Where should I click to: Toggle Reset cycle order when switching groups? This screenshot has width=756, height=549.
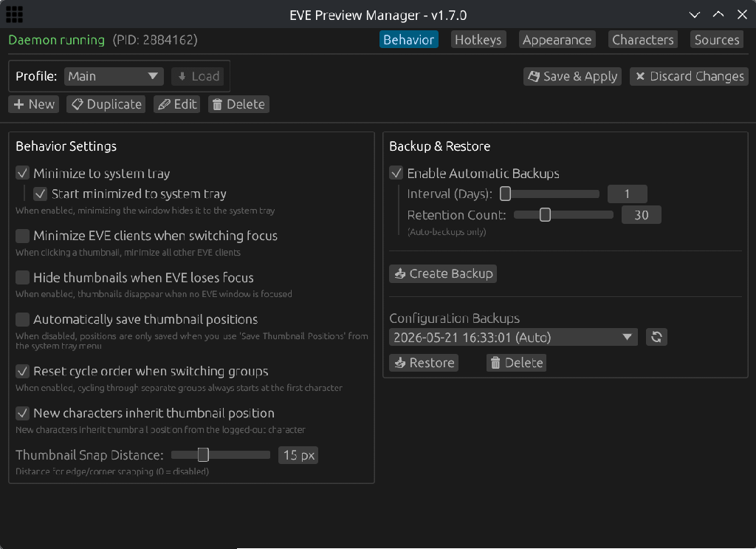[23, 371]
